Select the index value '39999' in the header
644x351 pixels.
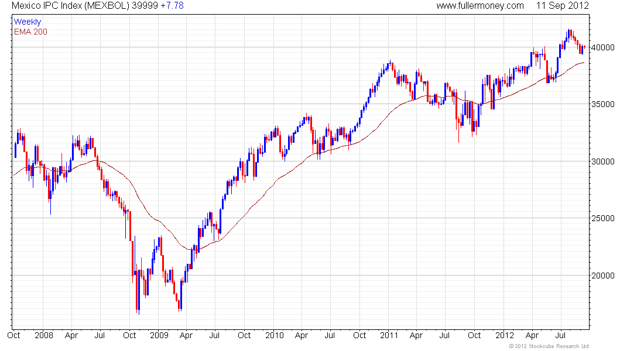[x=145, y=6]
